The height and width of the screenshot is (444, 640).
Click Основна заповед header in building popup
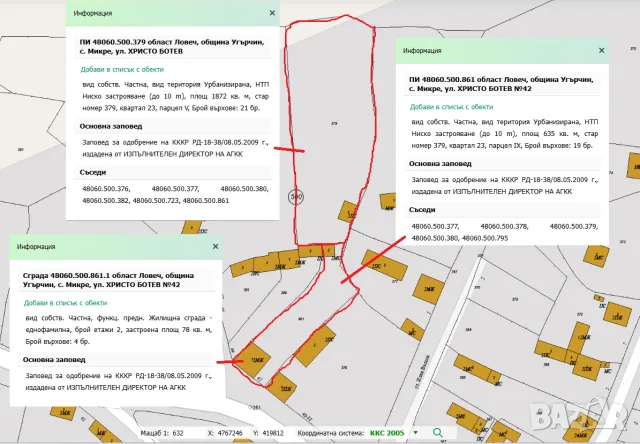coord(54,360)
